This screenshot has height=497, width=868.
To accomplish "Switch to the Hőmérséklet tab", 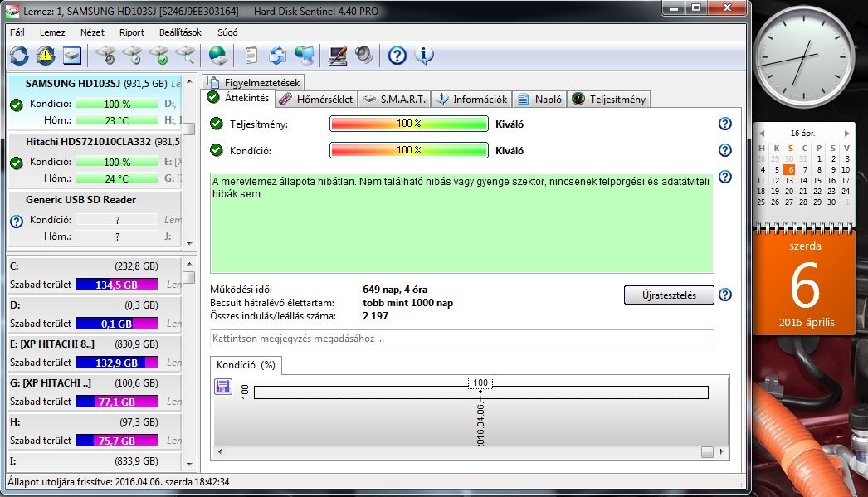I will [x=316, y=100].
